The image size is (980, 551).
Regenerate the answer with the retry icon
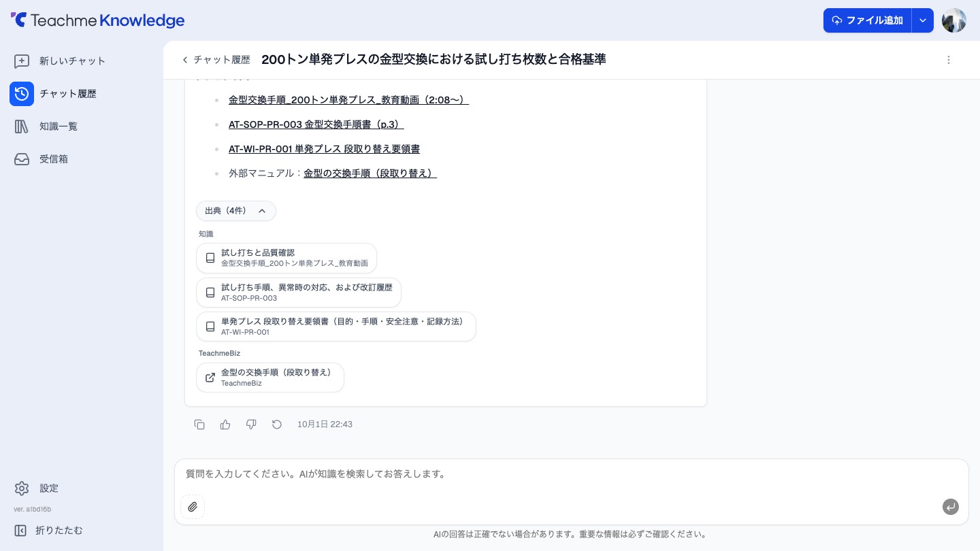coord(277,424)
